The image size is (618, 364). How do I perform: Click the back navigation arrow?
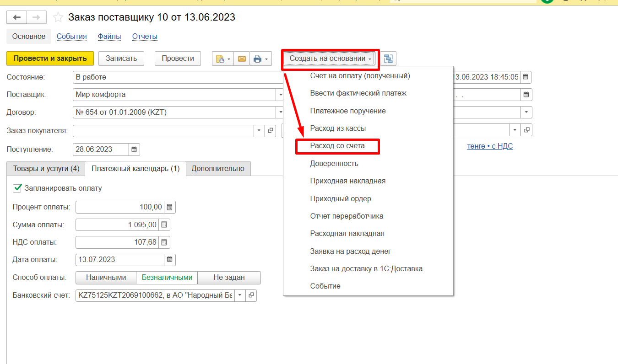17,18
